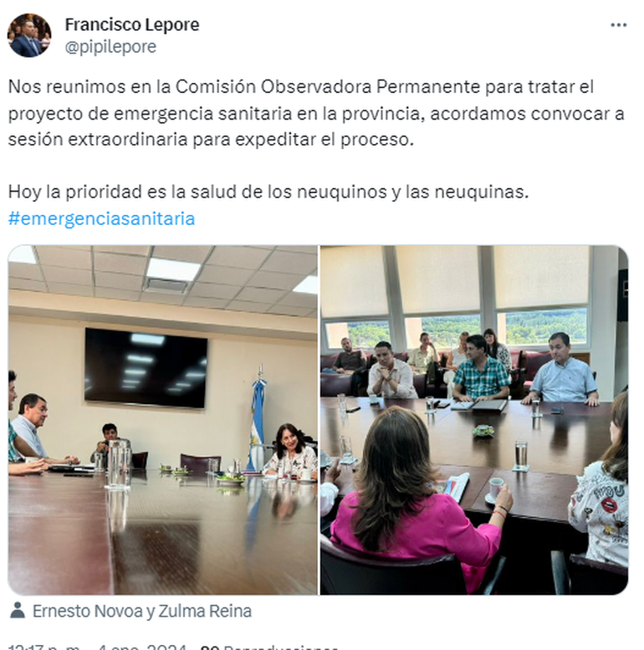Click the wall-mounted TV in left photo

click(146, 368)
